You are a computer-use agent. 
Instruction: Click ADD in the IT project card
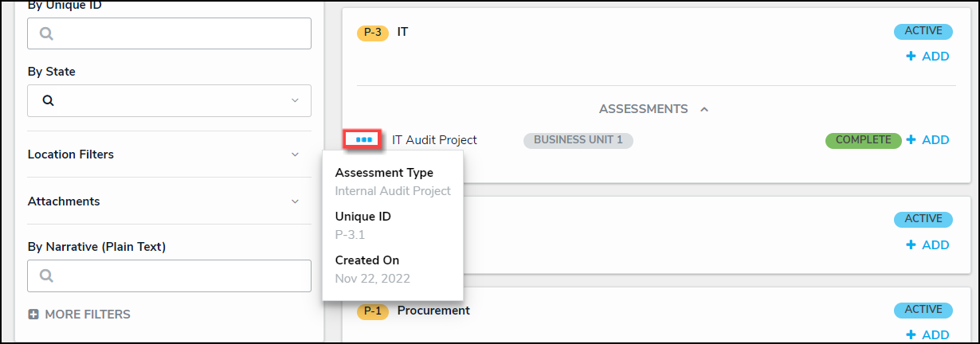click(x=928, y=57)
